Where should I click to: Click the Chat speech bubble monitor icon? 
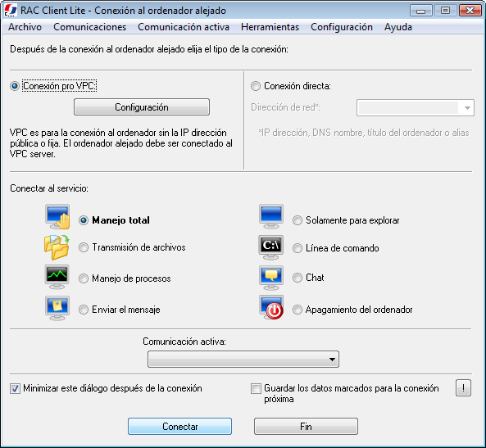click(x=271, y=278)
